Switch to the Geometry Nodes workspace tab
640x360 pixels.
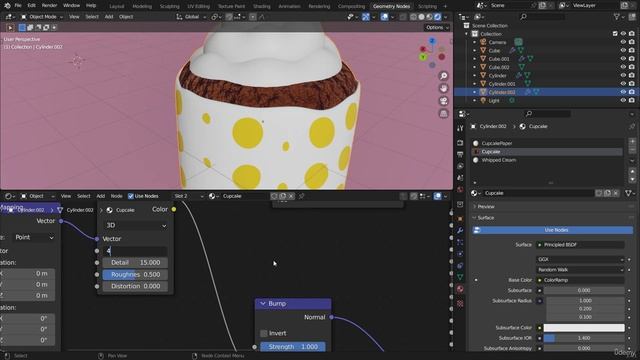(x=391, y=6)
